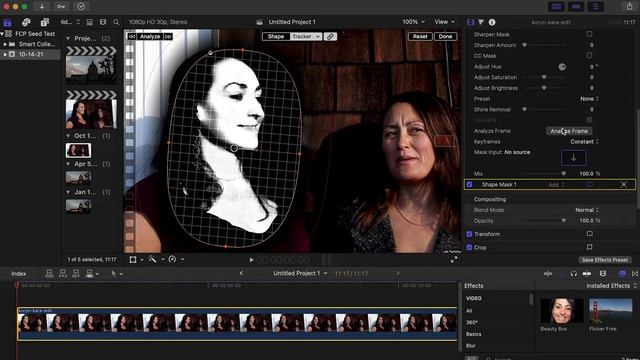
Task: Open the View dropdown in viewer
Action: 444,22
